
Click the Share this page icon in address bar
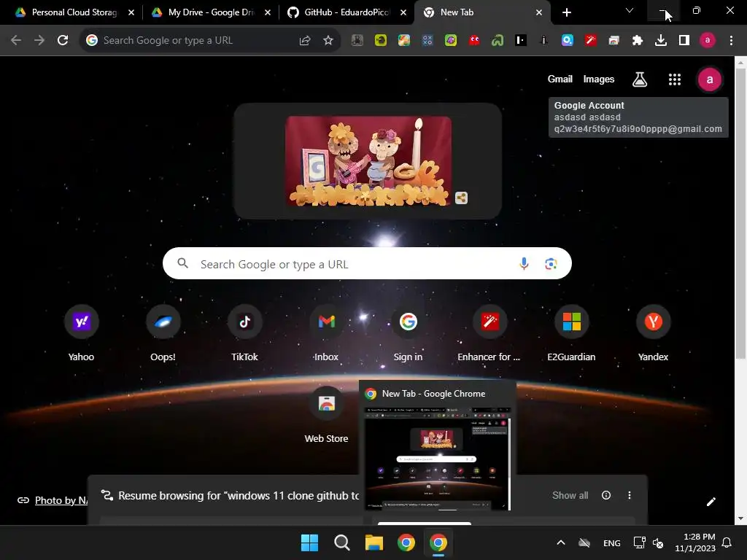pyautogui.click(x=305, y=41)
